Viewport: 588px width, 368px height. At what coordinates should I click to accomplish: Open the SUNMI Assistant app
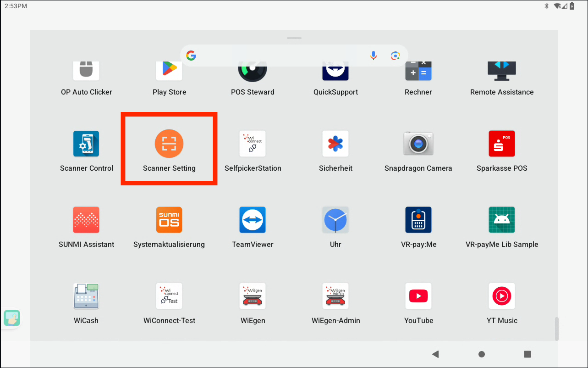pos(86,220)
